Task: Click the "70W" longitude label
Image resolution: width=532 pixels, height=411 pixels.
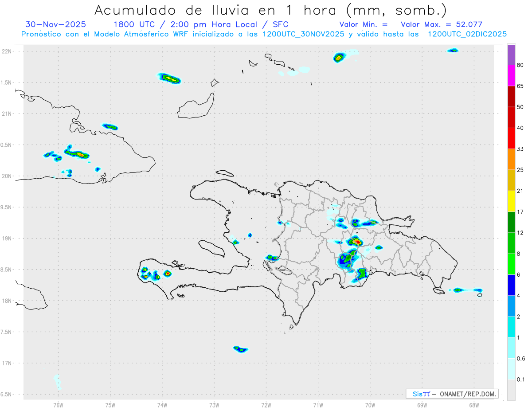Action: coord(370,405)
